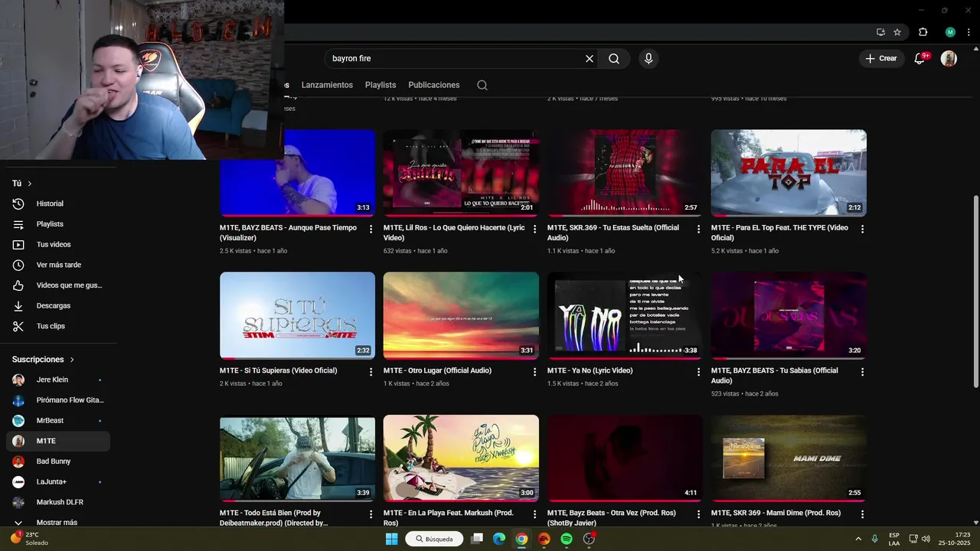Expand the Tú section chevron
Image resolution: width=980 pixels, height=551 pixels.
(29, 184)
